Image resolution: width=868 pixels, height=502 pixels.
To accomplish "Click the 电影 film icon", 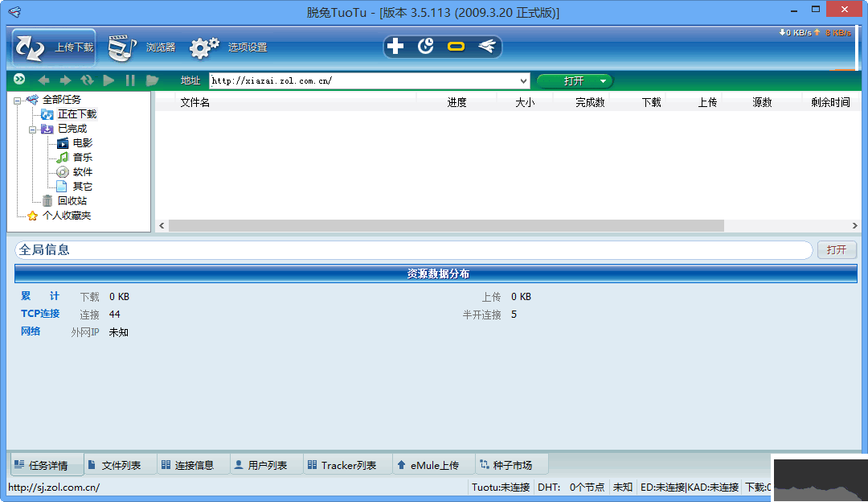I will pos(63,143).
